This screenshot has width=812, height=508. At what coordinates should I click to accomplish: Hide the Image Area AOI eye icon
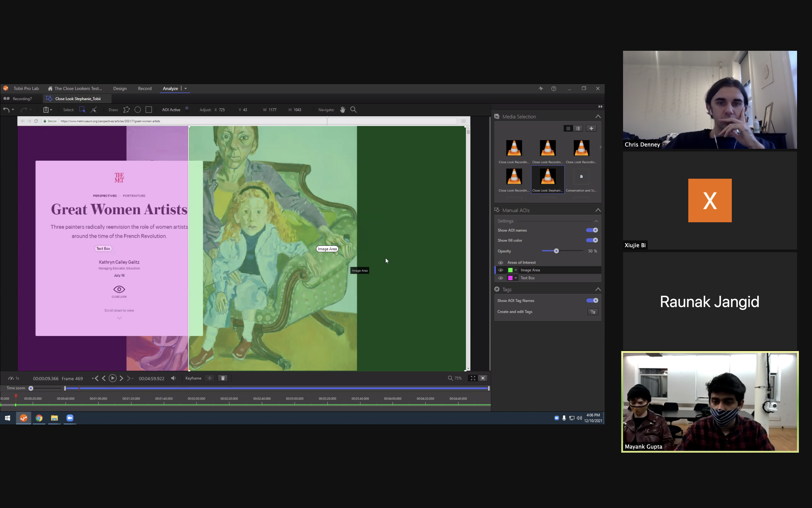tap(501, 270)
